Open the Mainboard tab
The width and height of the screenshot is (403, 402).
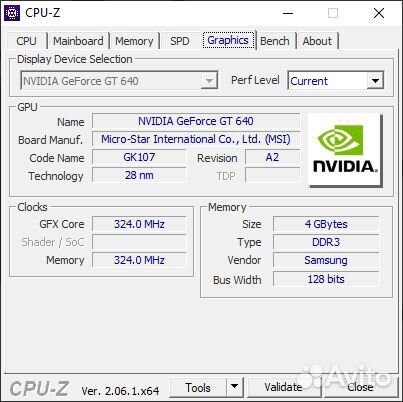pos(78,41)
